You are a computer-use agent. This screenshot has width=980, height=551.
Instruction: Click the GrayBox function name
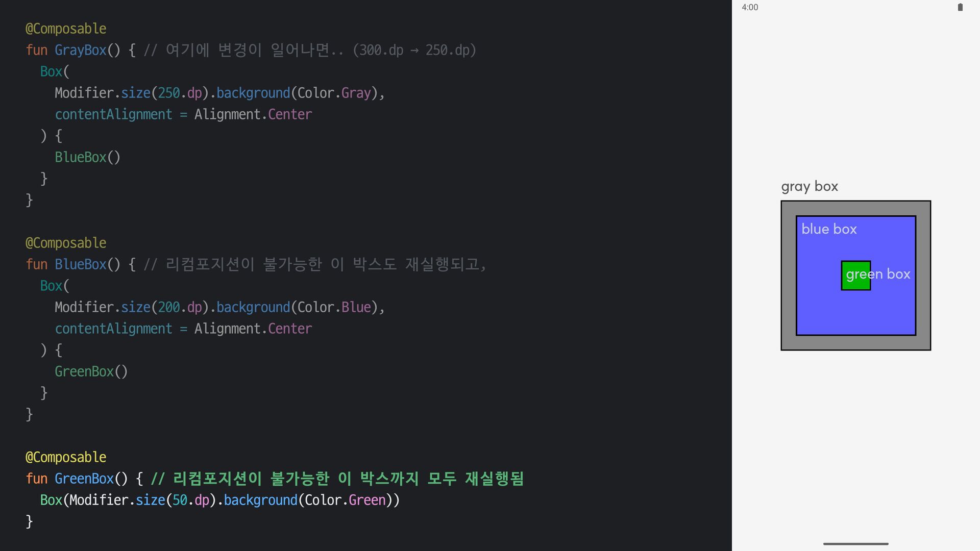click(x=80, y=50)
